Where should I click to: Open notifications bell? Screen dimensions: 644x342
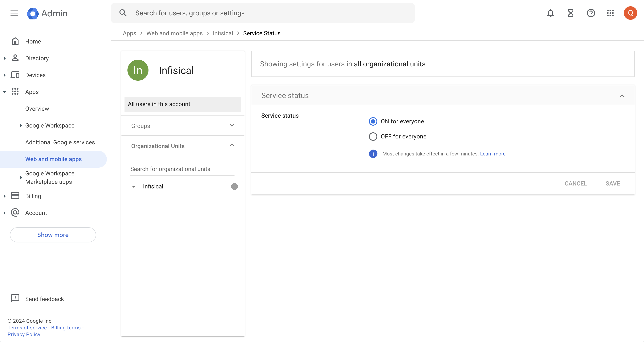pos(550,13)
